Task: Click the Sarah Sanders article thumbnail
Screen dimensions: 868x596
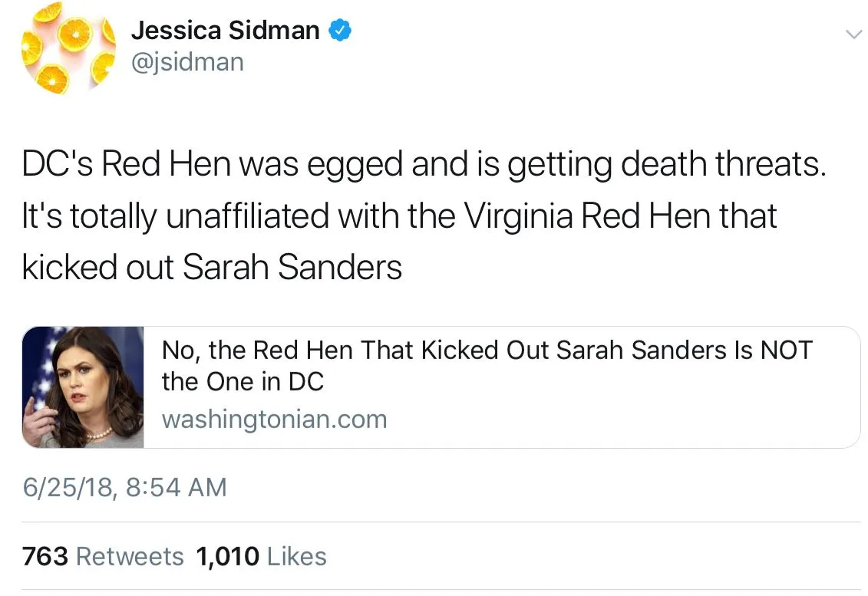Action: pos(83,387)
